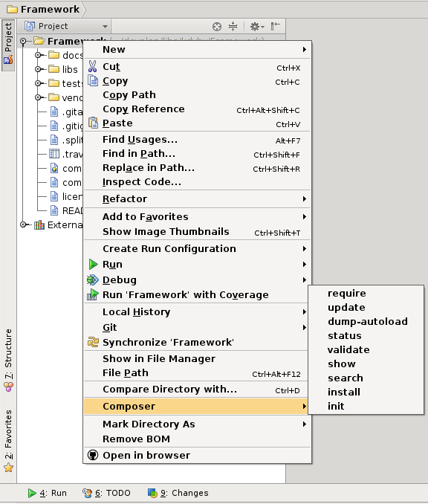Choose Compare Directory with... entry
This screenshot has width=428, height=504.
coord(197,390)
